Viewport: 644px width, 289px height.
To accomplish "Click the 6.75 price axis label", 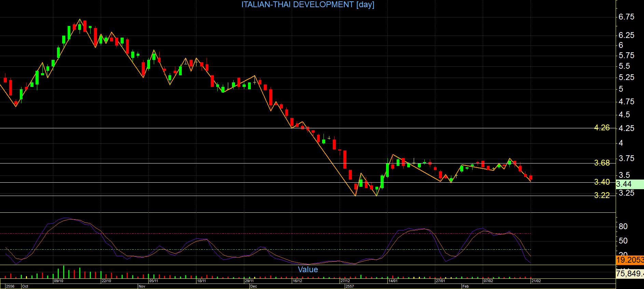I will (x=626, y=17).
